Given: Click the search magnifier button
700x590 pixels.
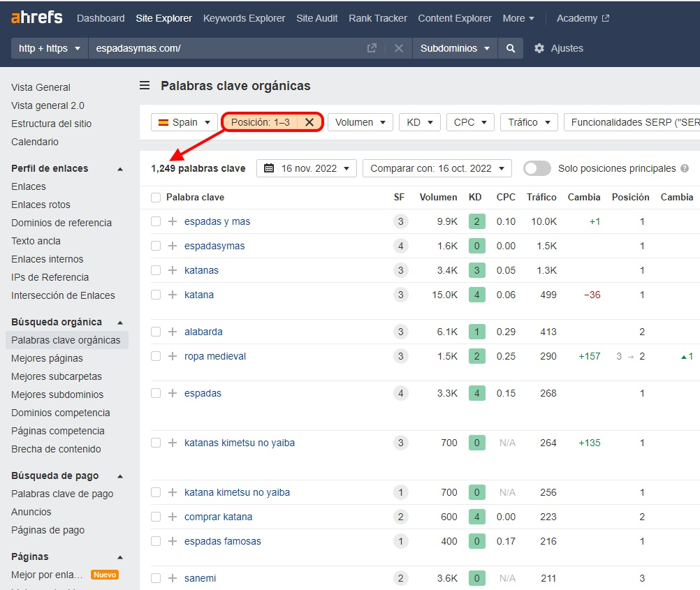Looking at the screenshot, I should coord(511,48).
